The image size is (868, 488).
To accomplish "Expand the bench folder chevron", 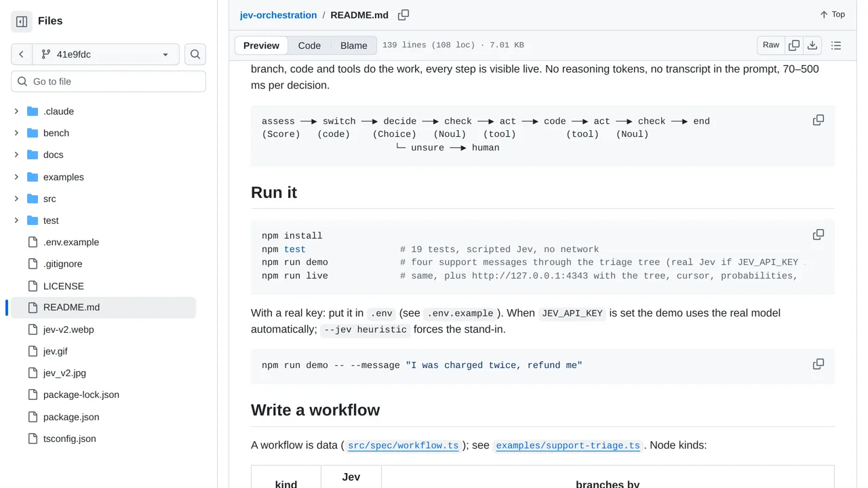I will [x=16, y=133].
